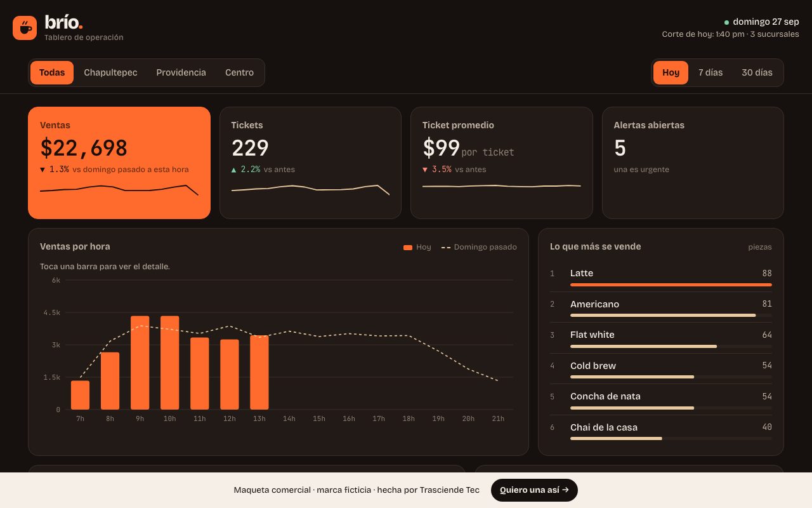Click the Ventas por hora heading

click(75, 246)
